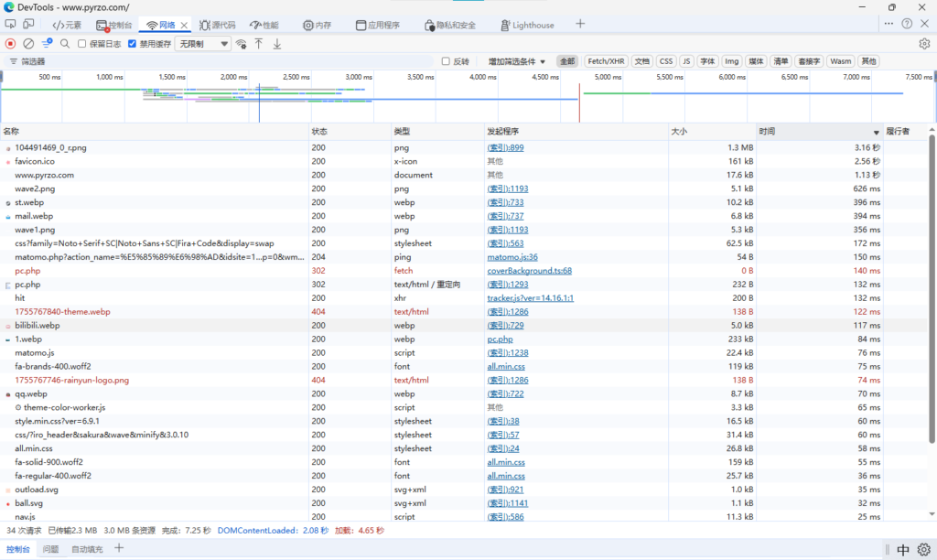The width and height of the screenshot is (937, 560).
Task: Filter requests by Fetch/XHR
Action: pyautogui.click(x=607, y=61)
